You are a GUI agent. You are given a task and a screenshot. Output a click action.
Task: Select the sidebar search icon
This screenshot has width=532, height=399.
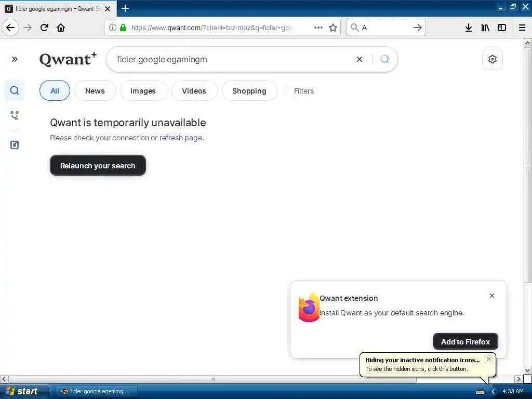click(x=15, y=90)
